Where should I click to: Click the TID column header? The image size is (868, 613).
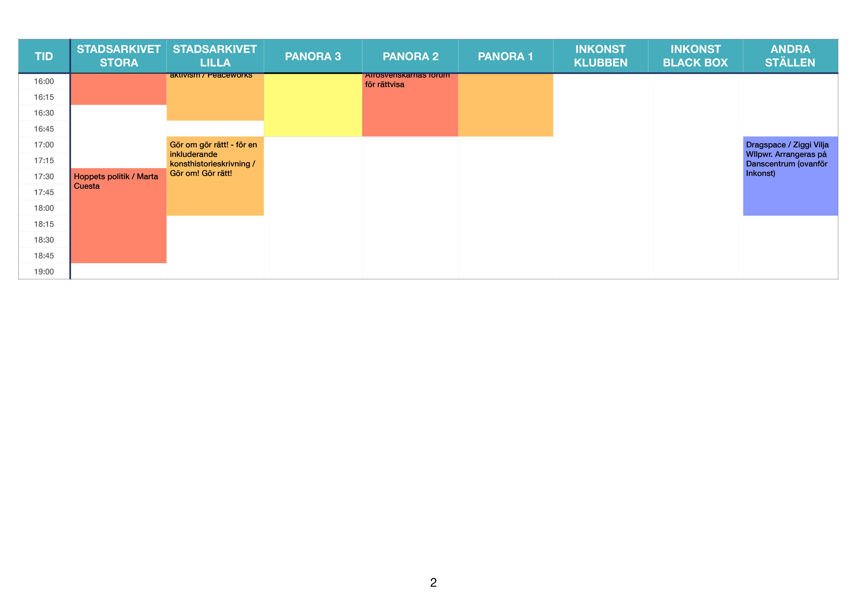coord(44,56)
